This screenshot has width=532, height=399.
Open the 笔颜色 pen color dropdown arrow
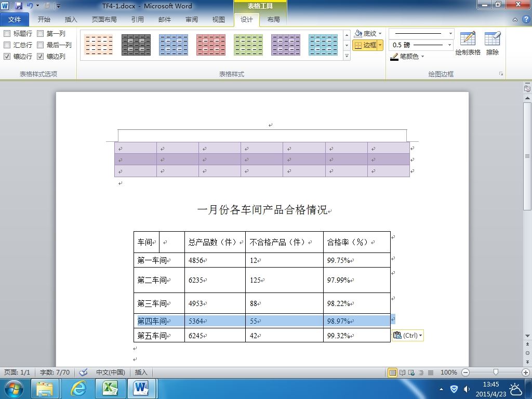click(423, 57)
